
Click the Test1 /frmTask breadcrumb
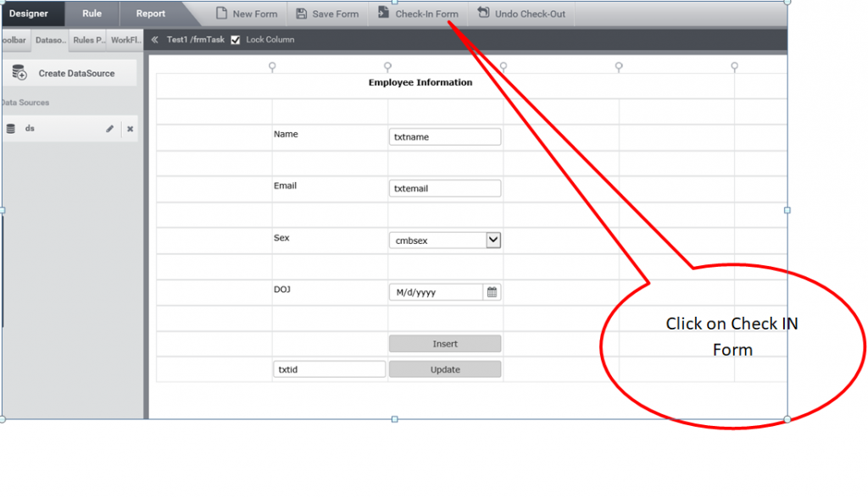click(196, 39)
